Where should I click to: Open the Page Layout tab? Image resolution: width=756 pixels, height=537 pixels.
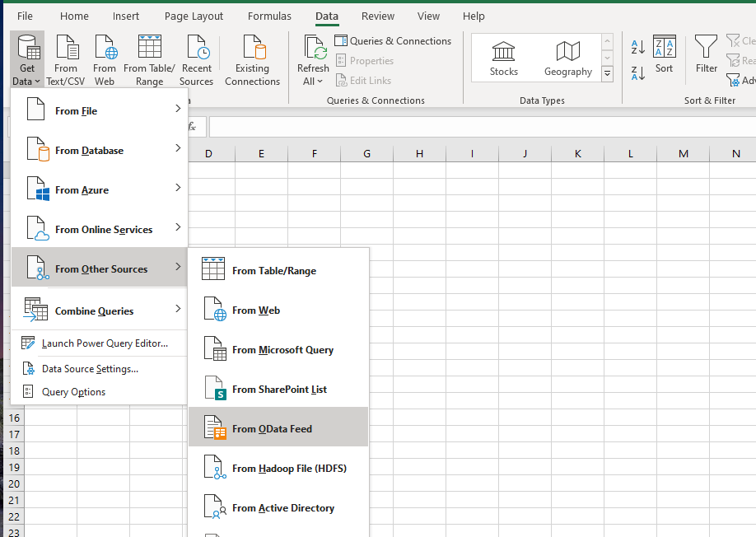click(194, 16)
